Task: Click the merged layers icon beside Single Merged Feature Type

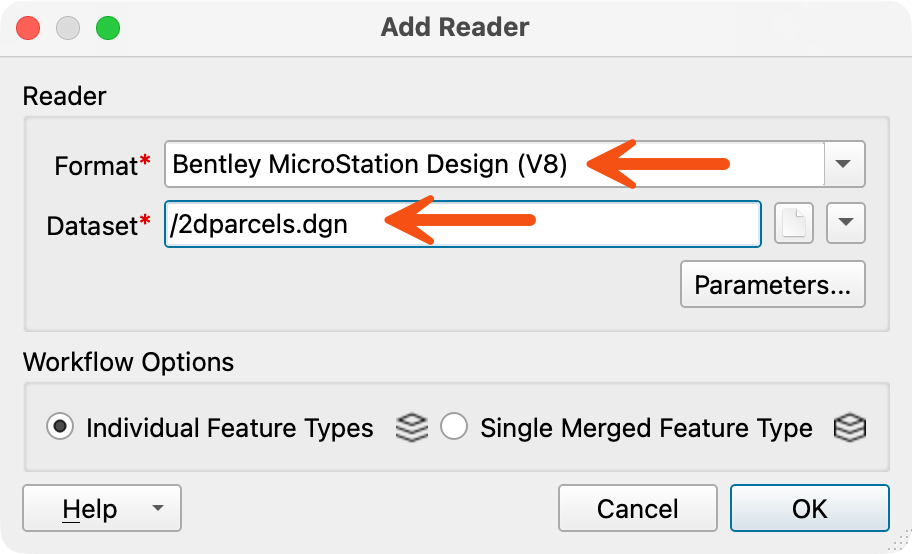Action: [850, 428]
